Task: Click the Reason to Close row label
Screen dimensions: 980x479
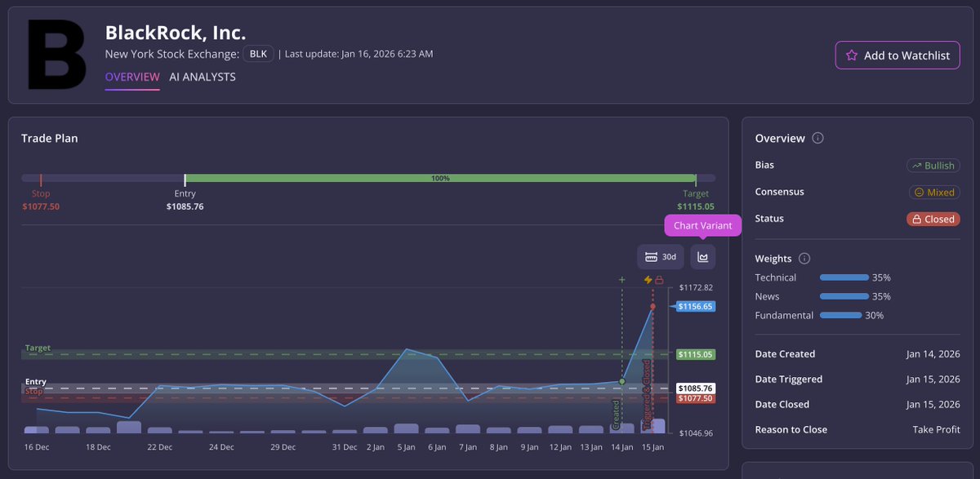Action: (791, 429)
